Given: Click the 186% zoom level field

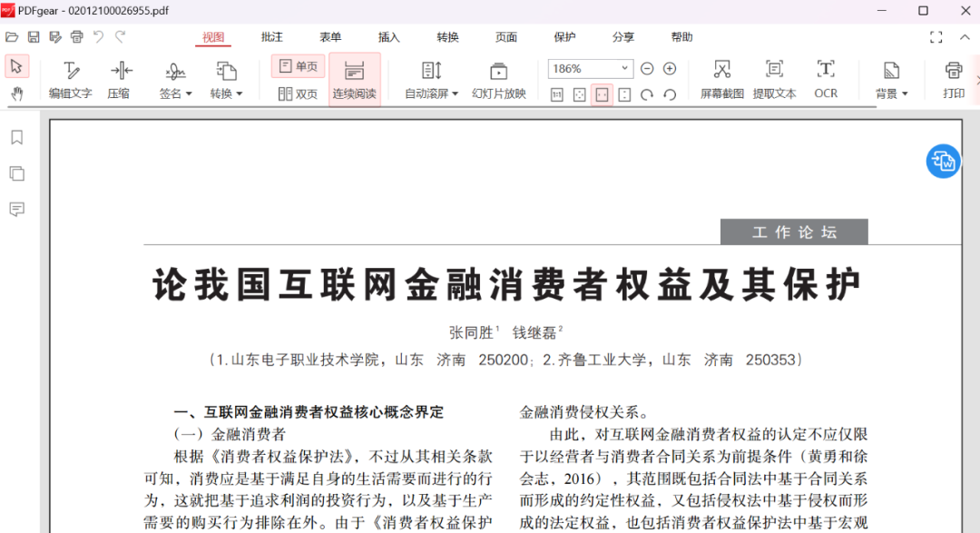Looking at the screenshot, I should [584, 68].
